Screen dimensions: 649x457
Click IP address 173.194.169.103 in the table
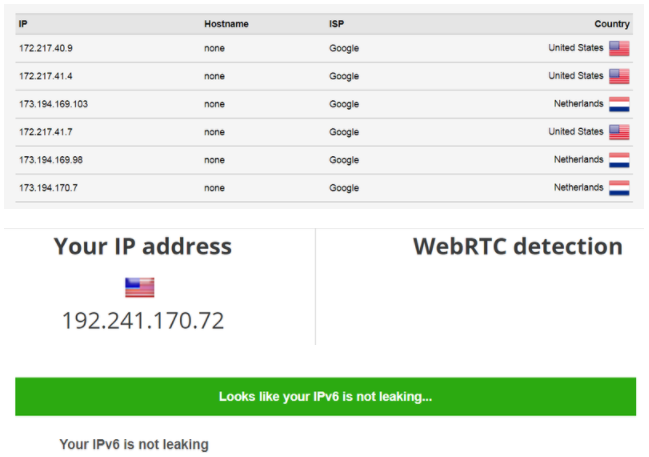53,104
